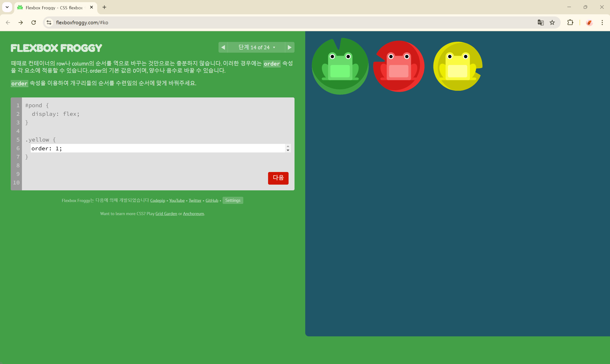Image resolution: width=610 pixels, height=364 pixels.
Task: Click the code input scroll up arrow
Action: (x=288, y=147)
